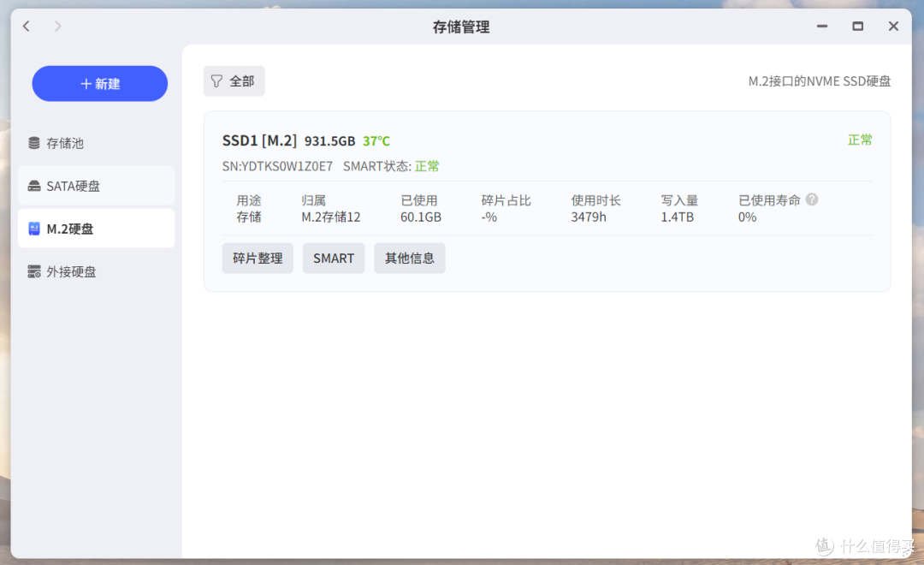This screenshot has width=924, height=565.
Task: Open the 外接硬盘 sidebar section
Action: 96,271
